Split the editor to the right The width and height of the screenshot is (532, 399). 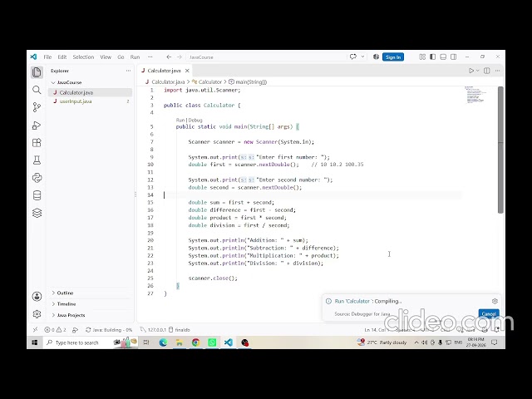(487, 71)
